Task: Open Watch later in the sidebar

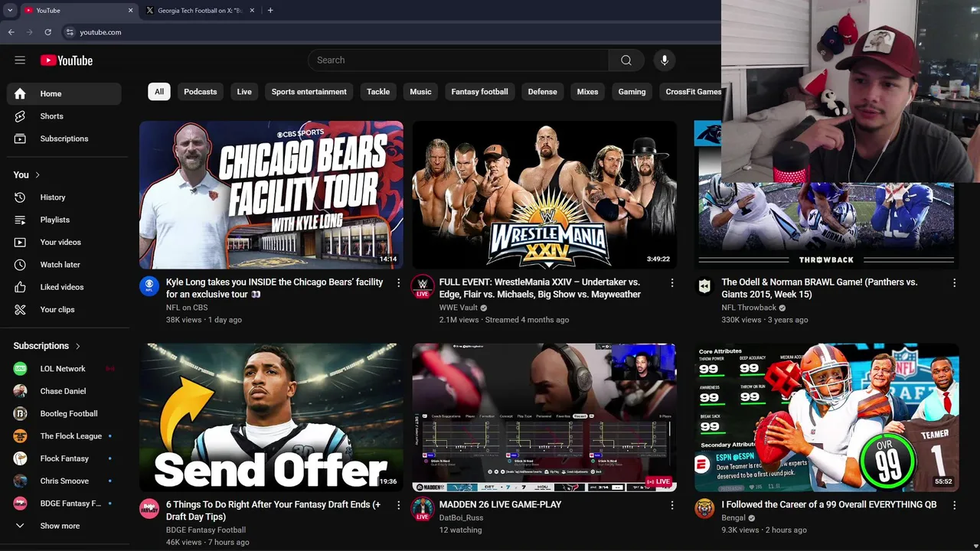Action: [x=64, y=265]
